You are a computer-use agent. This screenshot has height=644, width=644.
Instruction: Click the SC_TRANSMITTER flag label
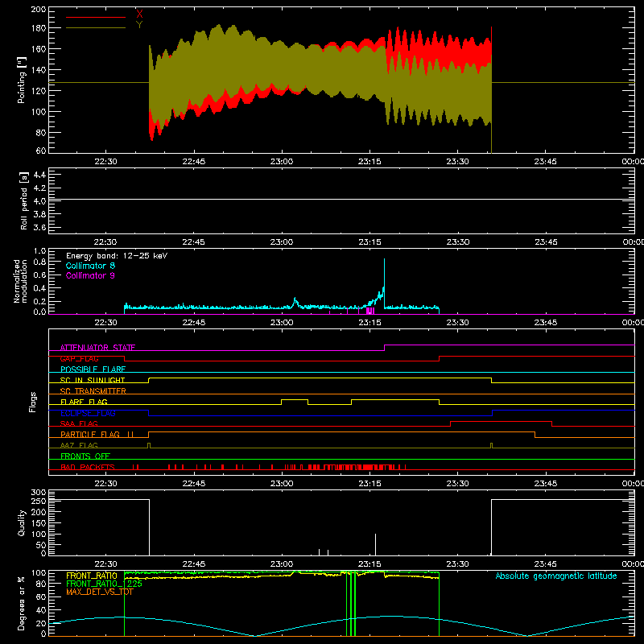point(93,390)
